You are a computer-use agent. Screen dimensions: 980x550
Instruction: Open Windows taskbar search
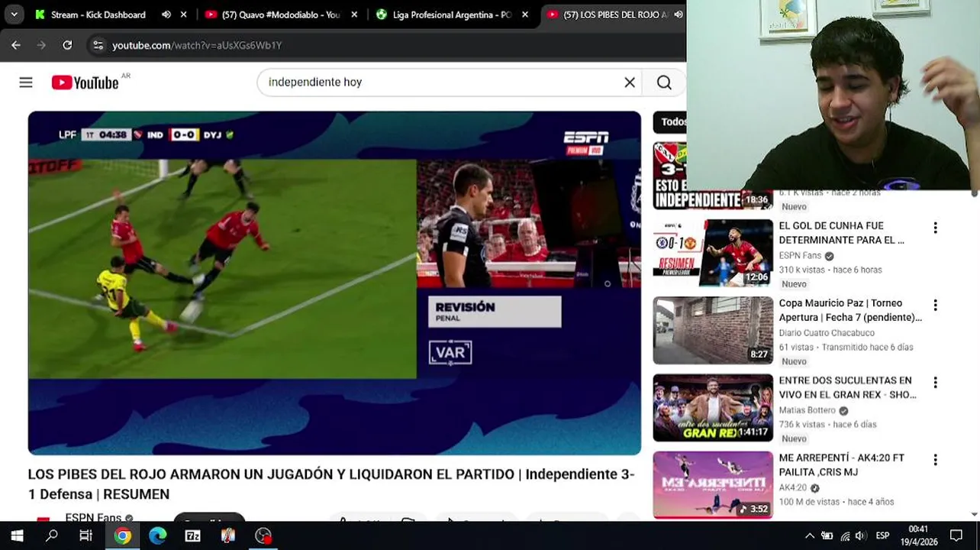[52, 535]
